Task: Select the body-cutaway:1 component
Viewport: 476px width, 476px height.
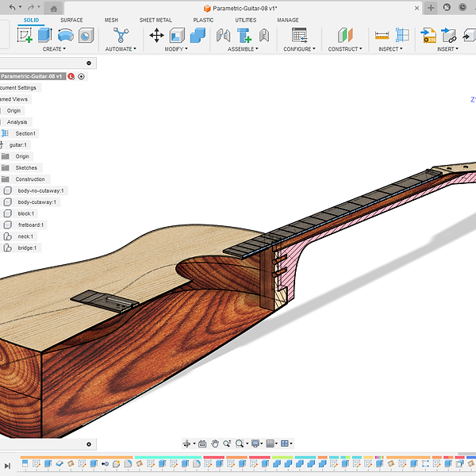Action: tap(36, 202)
